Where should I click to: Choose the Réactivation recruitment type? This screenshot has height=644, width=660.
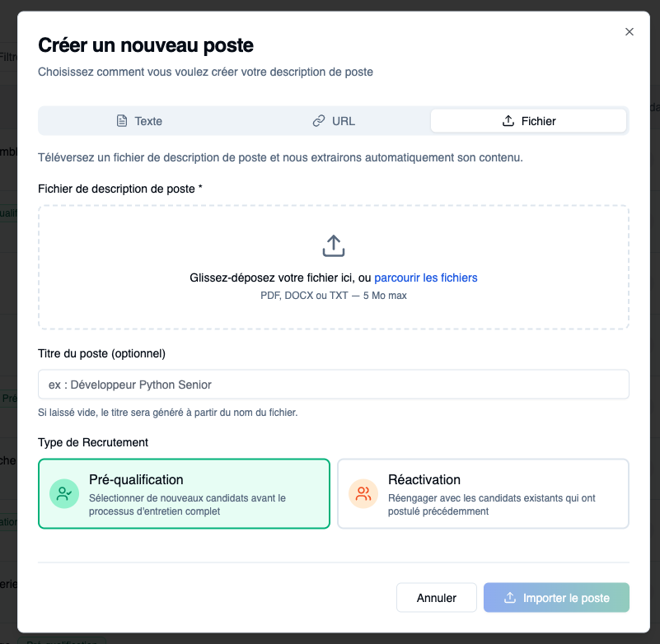483,493
